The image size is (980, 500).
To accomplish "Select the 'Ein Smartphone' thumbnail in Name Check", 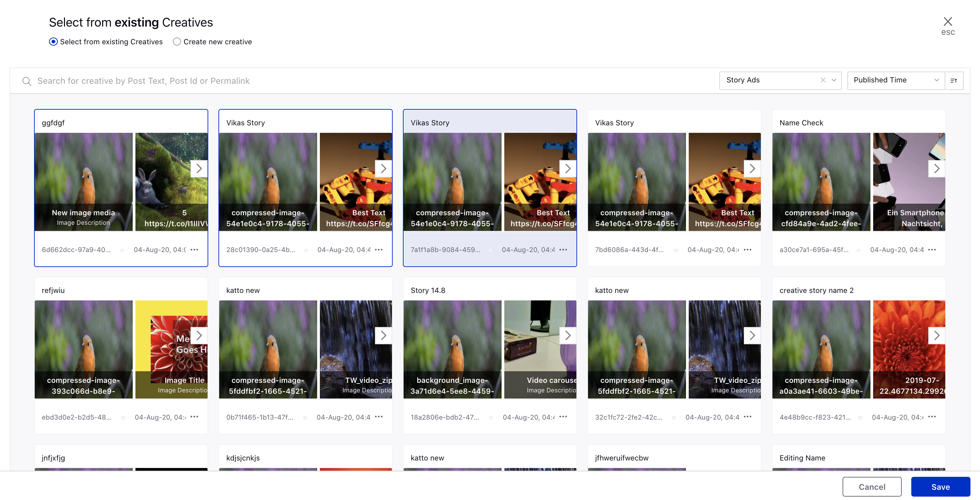I will [x=909, y=182].
